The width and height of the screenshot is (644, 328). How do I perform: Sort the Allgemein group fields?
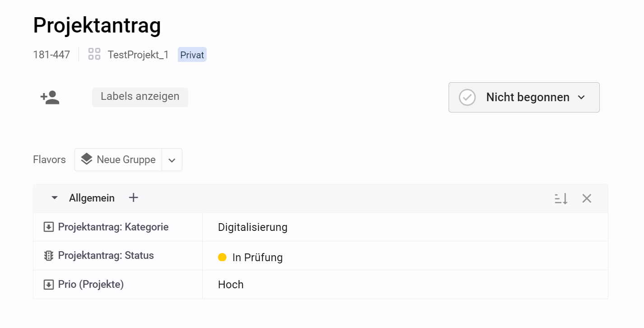point(561,198)
